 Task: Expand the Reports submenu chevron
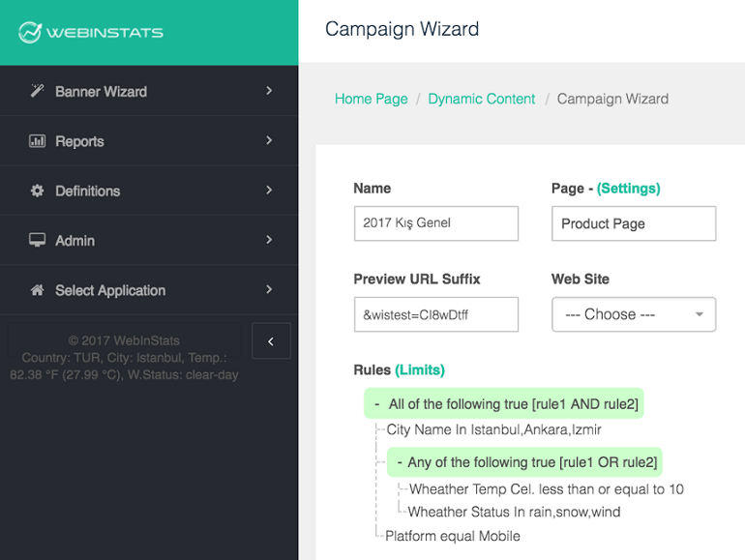click(x=269, y=141)
